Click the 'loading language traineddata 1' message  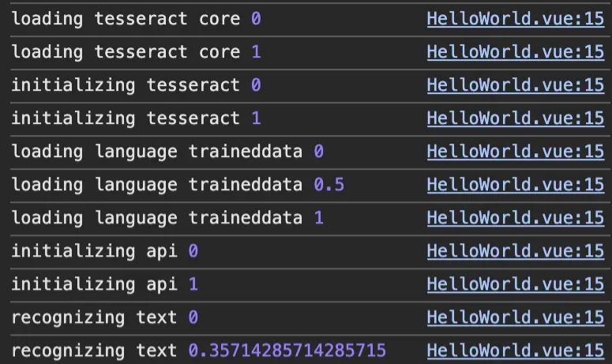point(167,218)
